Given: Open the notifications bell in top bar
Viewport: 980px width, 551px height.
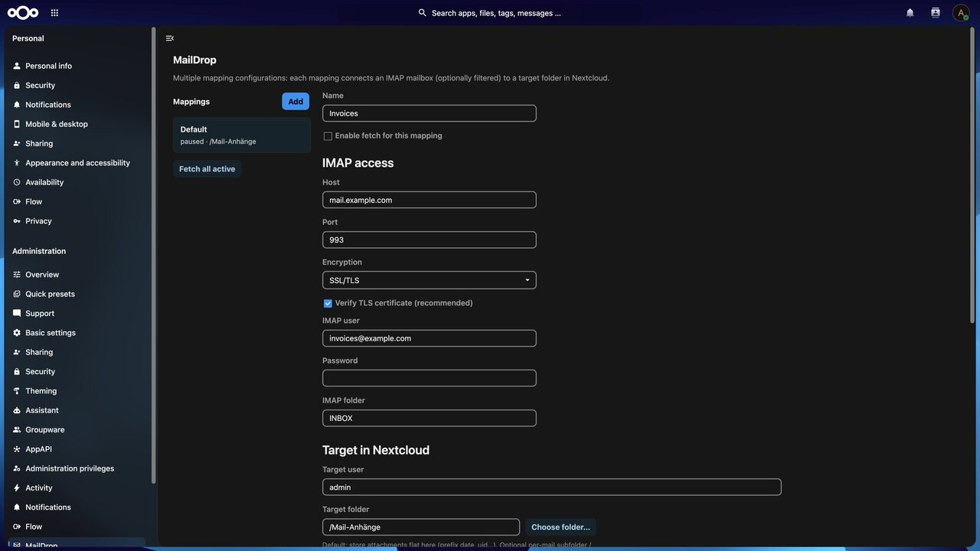Looking at the screenshot, I should 910,13.
